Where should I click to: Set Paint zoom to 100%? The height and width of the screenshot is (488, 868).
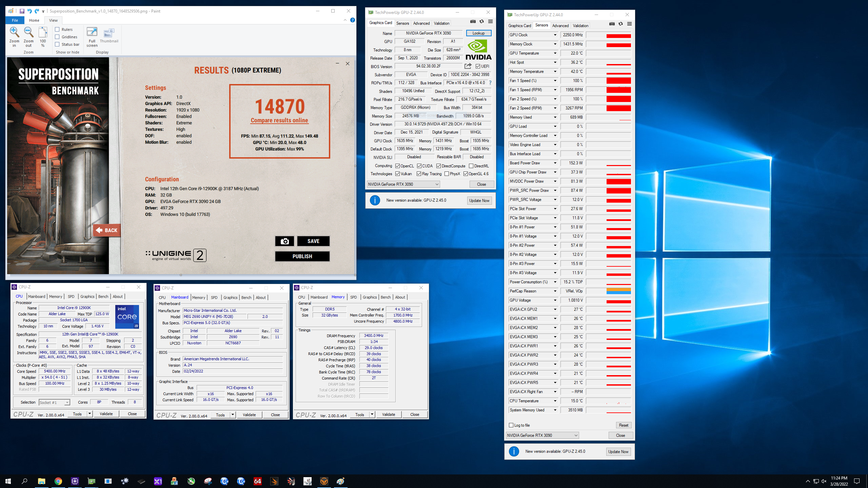[43, 37]
